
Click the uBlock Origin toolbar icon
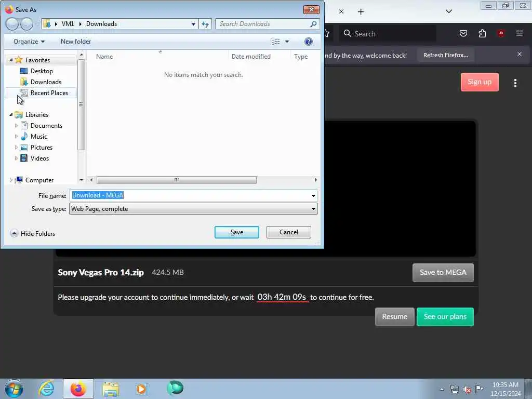(x=501, y=33)
